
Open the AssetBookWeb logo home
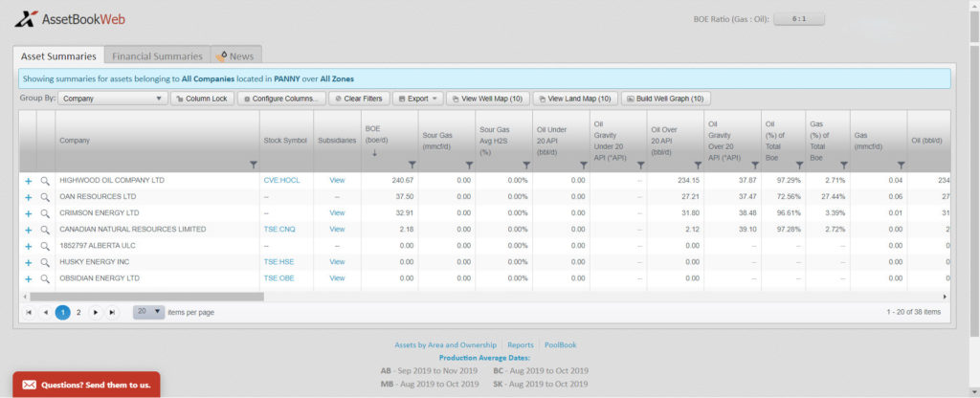coord(70,19)
